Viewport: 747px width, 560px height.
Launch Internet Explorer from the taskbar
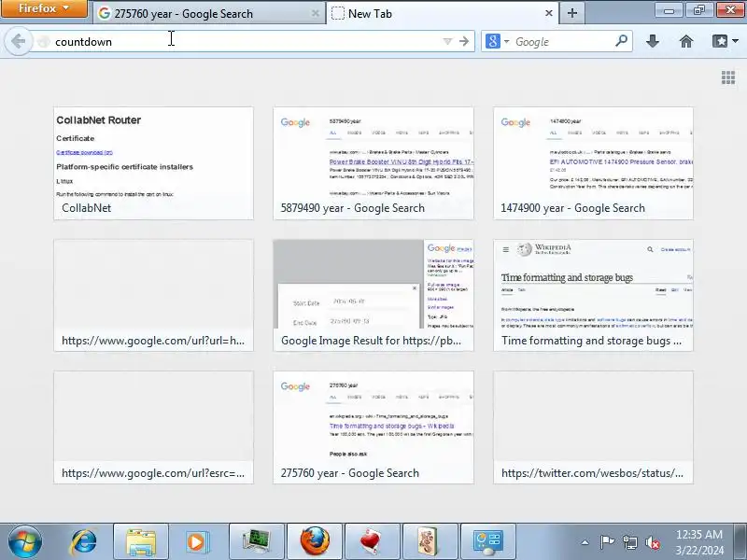click(x=83, y=542)
